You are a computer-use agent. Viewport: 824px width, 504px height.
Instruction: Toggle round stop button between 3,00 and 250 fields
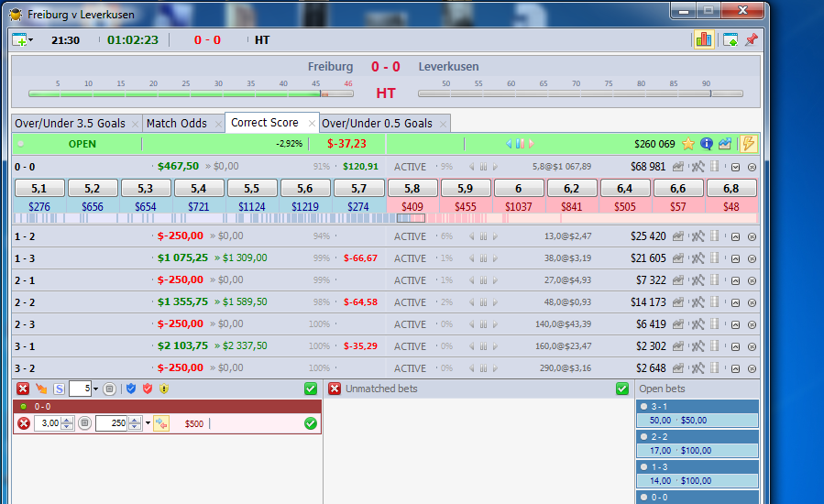[x=84, y=423]
